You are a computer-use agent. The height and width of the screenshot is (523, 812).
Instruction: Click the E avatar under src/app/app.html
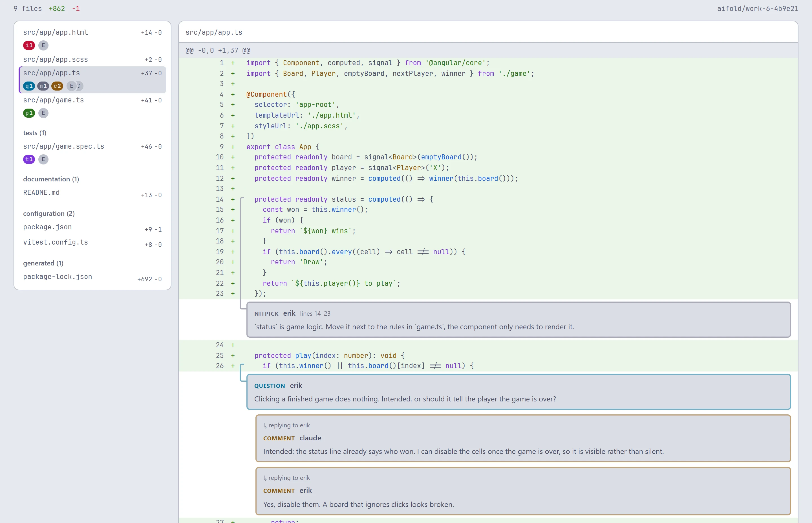pyautogui.click(x=43, y=45)
